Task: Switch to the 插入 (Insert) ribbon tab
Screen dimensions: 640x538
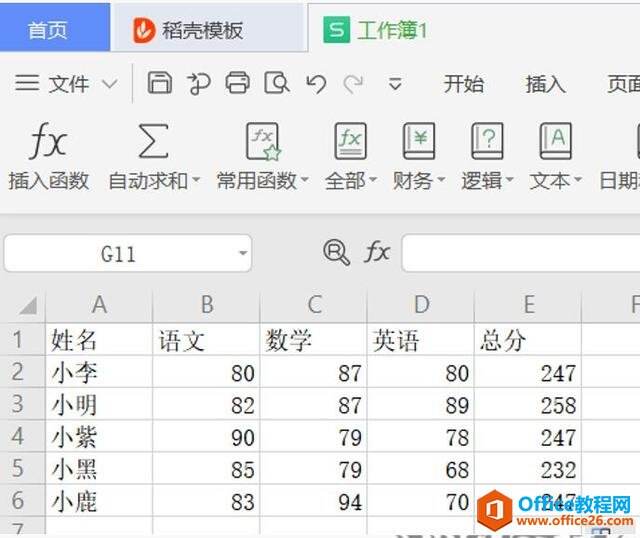Action: tap(545, 85)
